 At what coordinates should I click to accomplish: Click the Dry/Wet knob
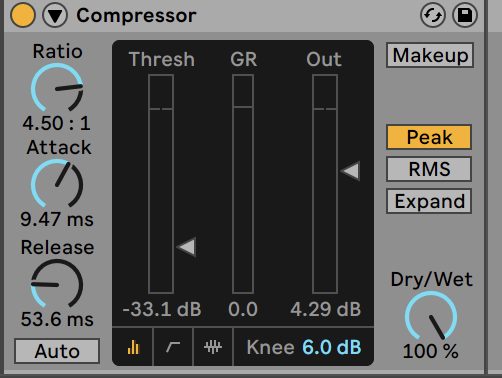[431, 316]
